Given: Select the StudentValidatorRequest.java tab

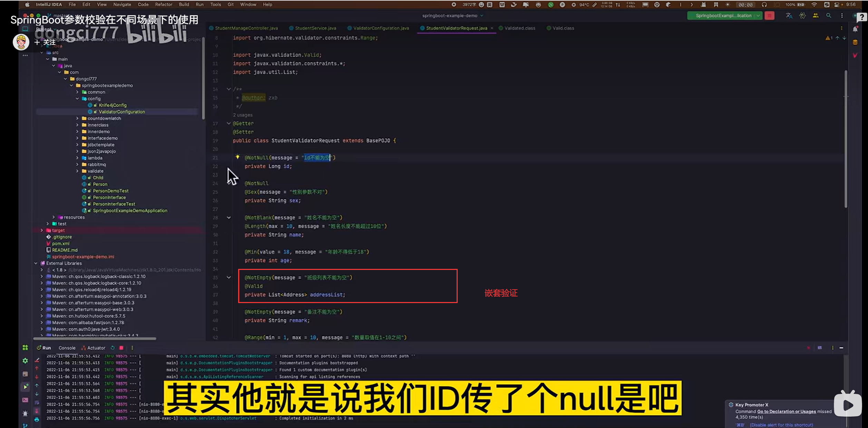Looking at the screenshot, I should [455, 28].
